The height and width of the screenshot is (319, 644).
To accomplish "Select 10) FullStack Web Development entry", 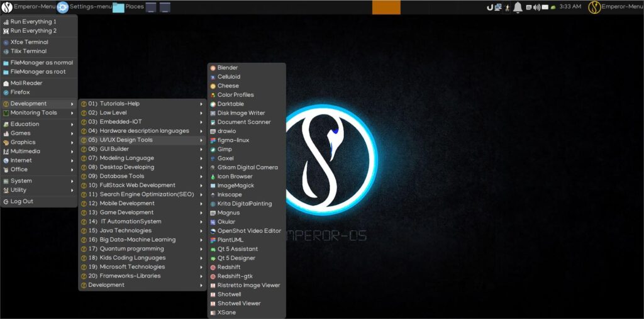I will point(143,185).
